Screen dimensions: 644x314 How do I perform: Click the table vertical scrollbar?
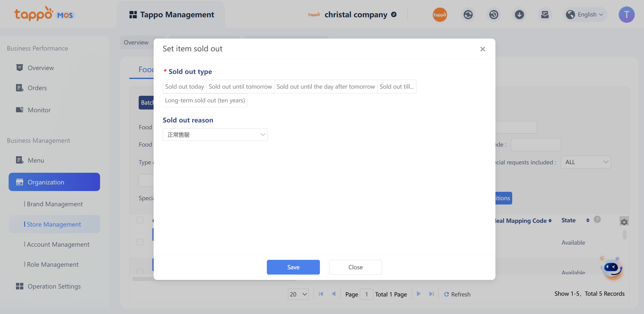(624, 235)
